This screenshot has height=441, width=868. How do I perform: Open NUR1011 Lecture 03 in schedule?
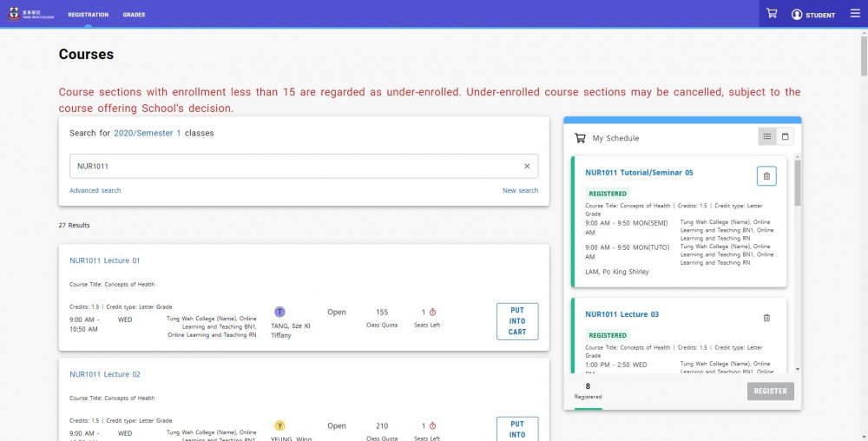(621, 314)
